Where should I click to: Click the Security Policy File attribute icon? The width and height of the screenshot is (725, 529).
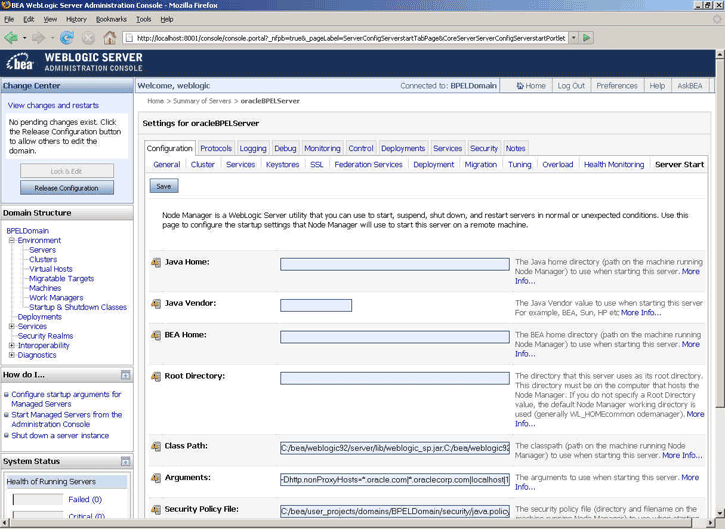[156, 509]
